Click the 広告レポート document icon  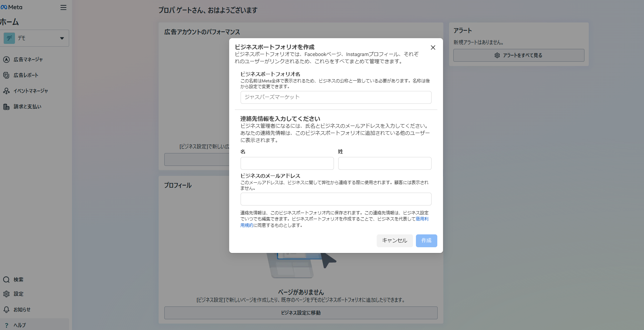6,75
